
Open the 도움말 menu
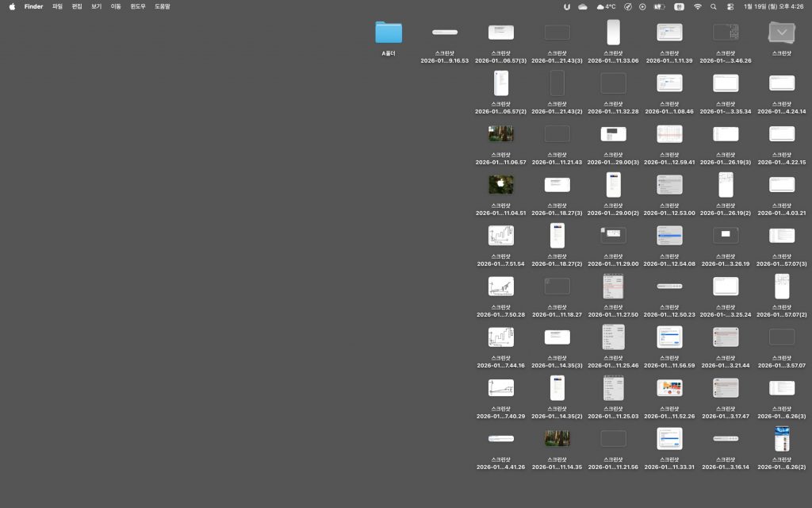click(x=163, y=6)
